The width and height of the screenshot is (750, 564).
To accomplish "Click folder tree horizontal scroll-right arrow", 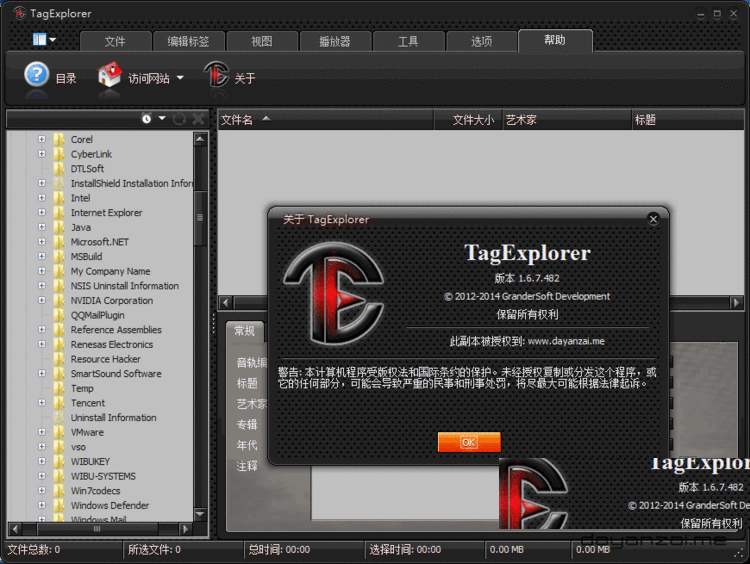I will [x=185, y=529].
